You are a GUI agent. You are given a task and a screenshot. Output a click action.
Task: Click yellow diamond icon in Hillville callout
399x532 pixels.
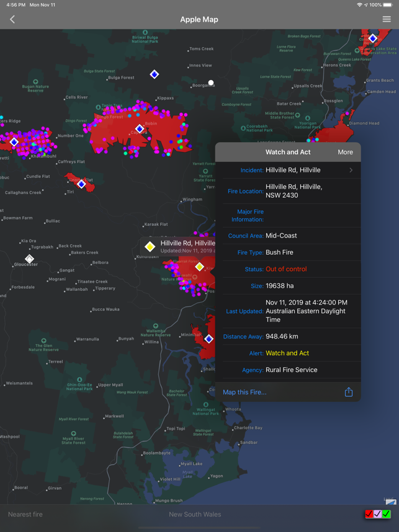point(150,247)
